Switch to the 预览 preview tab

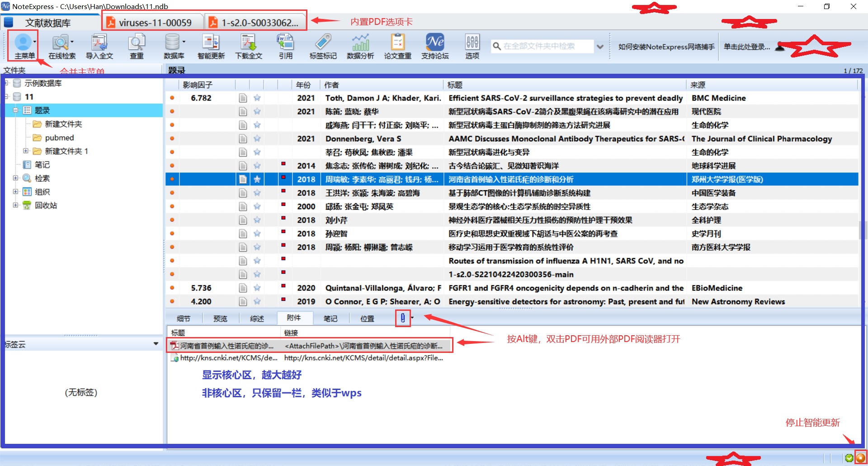pos(220,319)
